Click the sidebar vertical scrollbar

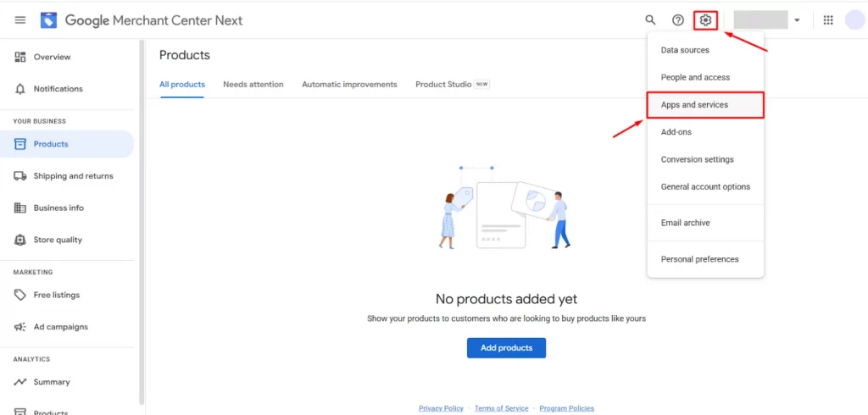(x=142, y=221)
